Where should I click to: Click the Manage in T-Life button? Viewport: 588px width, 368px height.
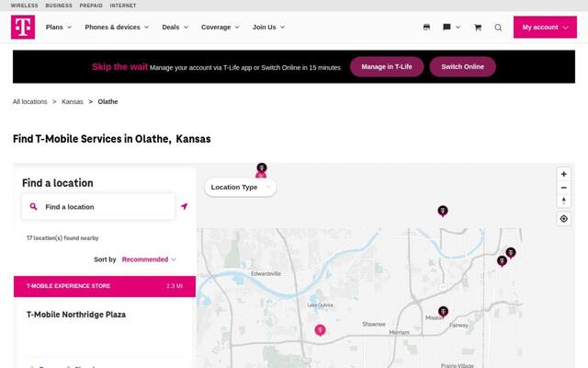(x=387, y=67)
